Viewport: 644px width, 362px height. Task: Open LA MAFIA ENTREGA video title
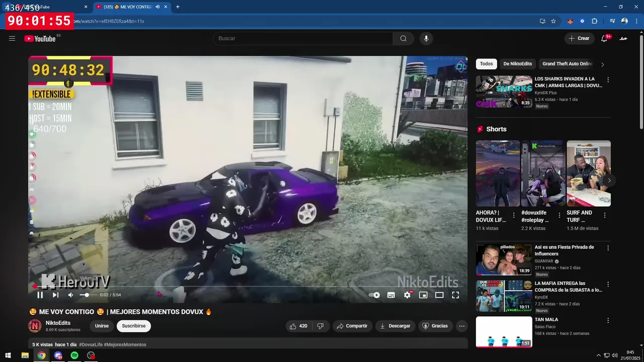click(x=568, y=287)
